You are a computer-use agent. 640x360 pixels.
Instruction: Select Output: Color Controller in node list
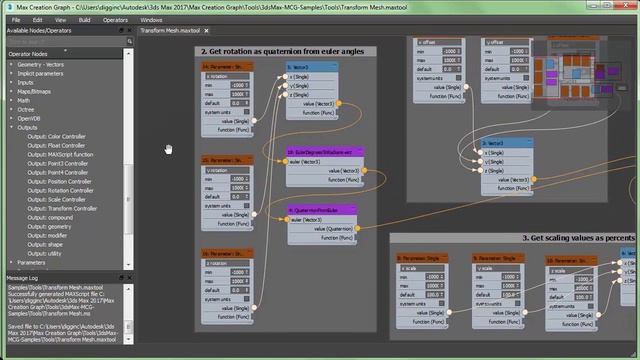tap(56, 136)
